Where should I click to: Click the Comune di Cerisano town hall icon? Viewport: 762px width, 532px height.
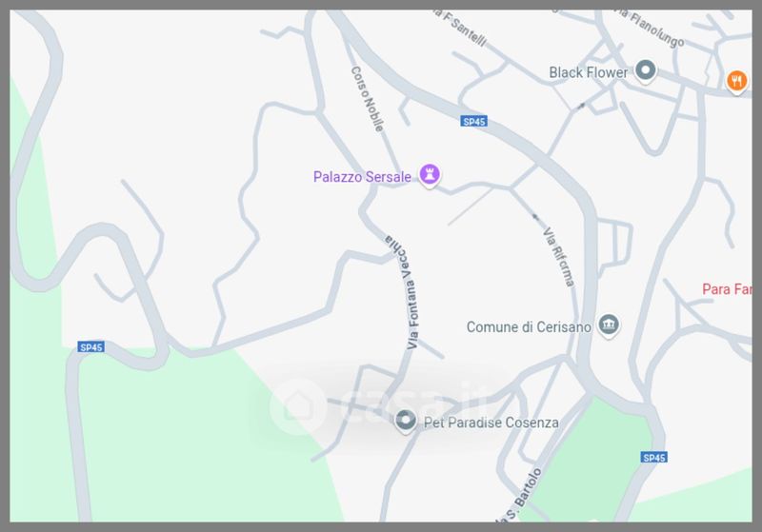pos(609,325)
